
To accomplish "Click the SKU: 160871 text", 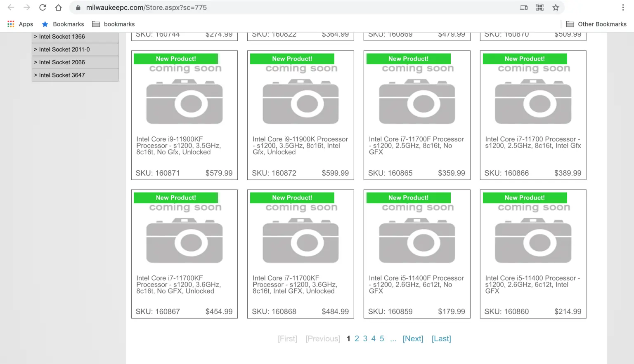I will (158, 173).
